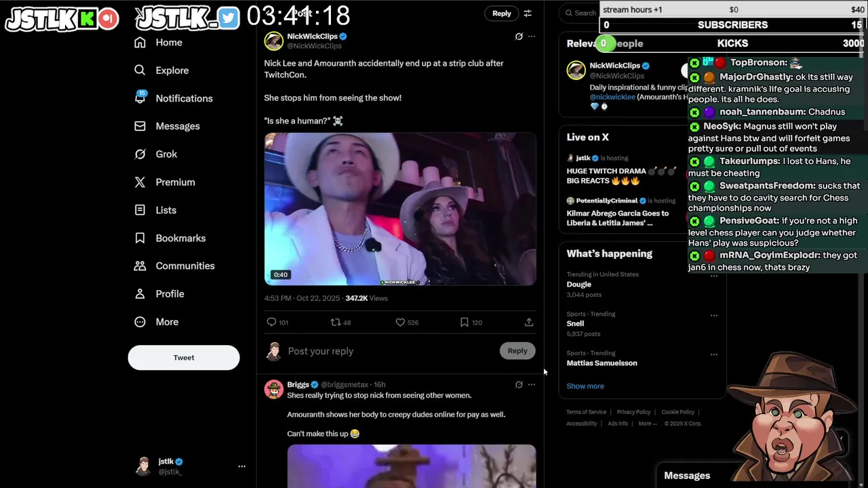
Task: Open options for Mattias Samuelsson trend
Action: 714,354
